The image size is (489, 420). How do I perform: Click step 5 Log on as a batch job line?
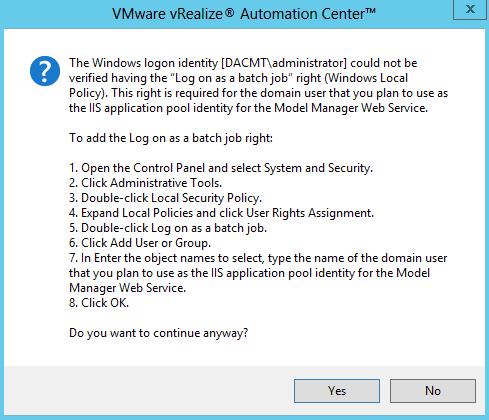[168, 228]
